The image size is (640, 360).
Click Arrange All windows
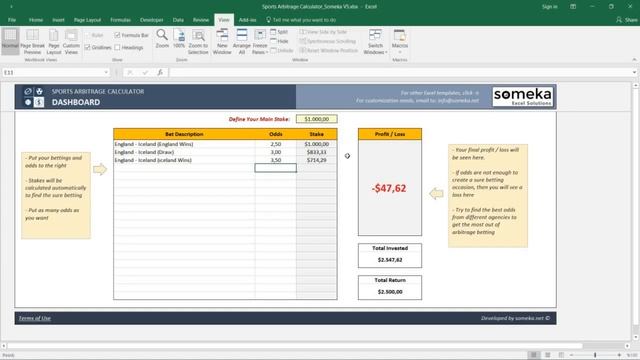[x=242, y=41]
